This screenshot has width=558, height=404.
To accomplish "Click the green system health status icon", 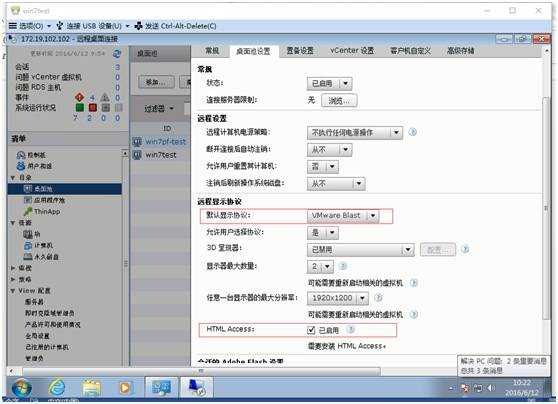I will click(80, 107).
